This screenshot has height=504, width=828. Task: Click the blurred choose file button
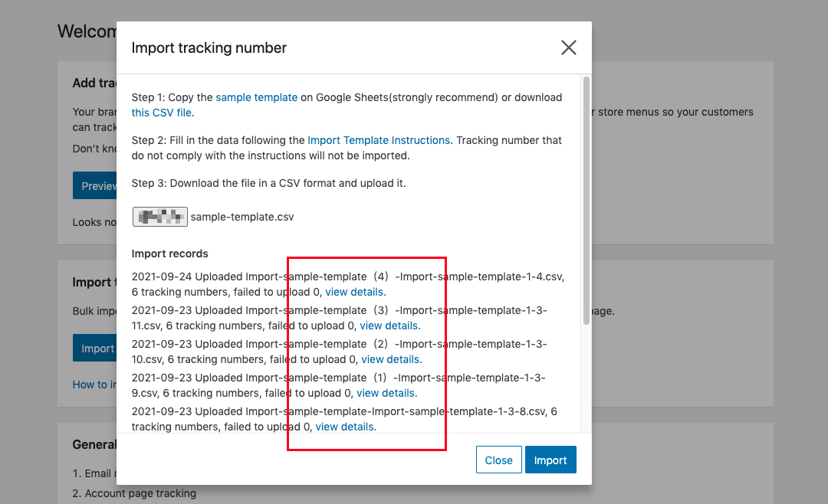(x=159, y=217)
